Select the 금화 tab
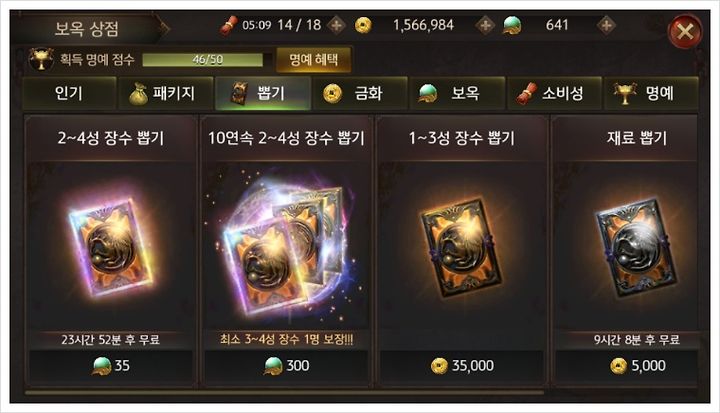The width and height of the screenshot is (720, 413). coord(359,93)
